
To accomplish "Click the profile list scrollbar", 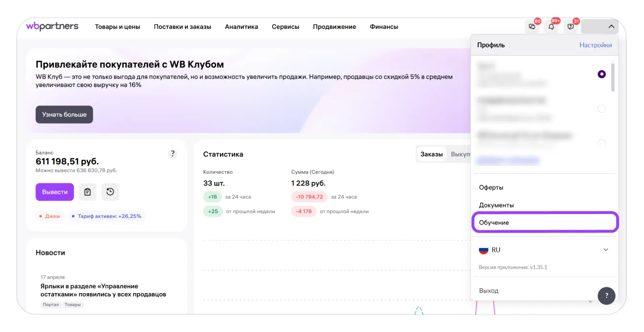I will (612, 77).
